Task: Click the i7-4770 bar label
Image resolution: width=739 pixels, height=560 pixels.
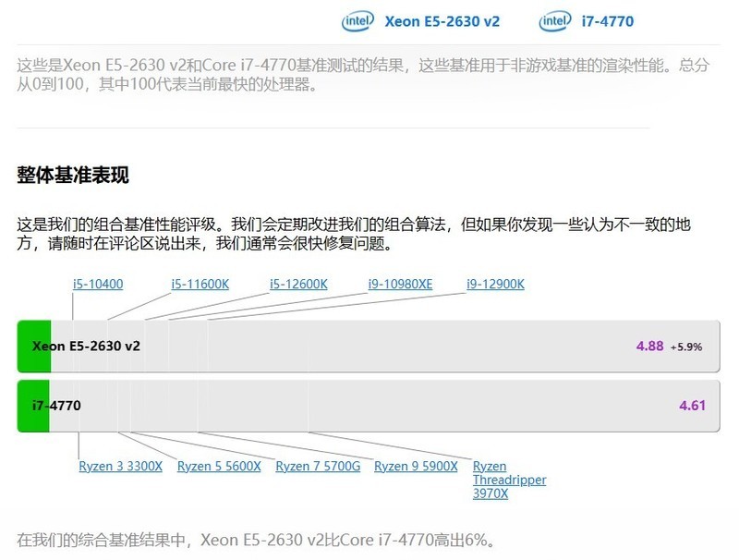Action: (x=56, y=406)
